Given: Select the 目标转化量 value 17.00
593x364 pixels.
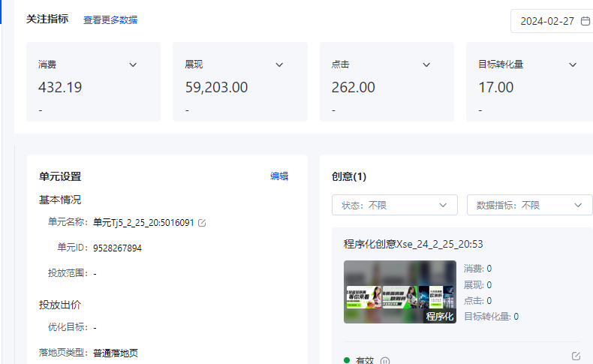Looking at the screenshot, I should [496, 87].
